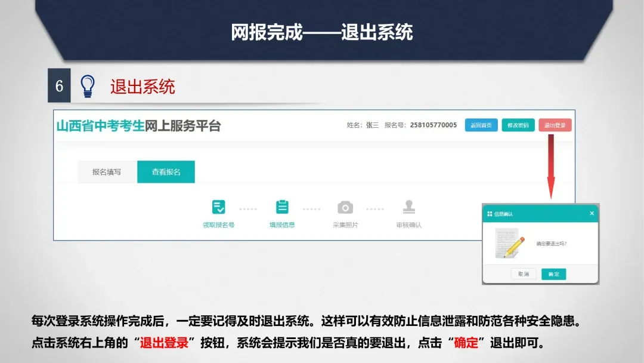Click the step number 6 badge
The height and width of the screenshot is (363, 644).
[x=58, y=85]
